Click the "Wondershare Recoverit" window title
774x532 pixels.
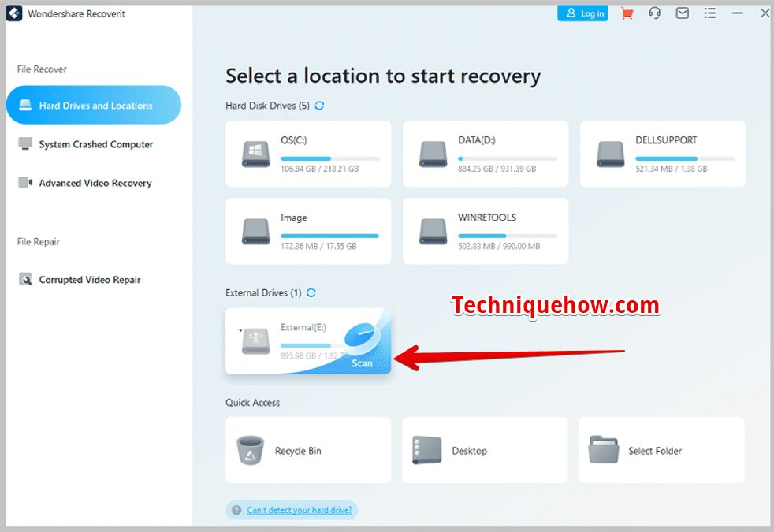[x=76, y=14]
